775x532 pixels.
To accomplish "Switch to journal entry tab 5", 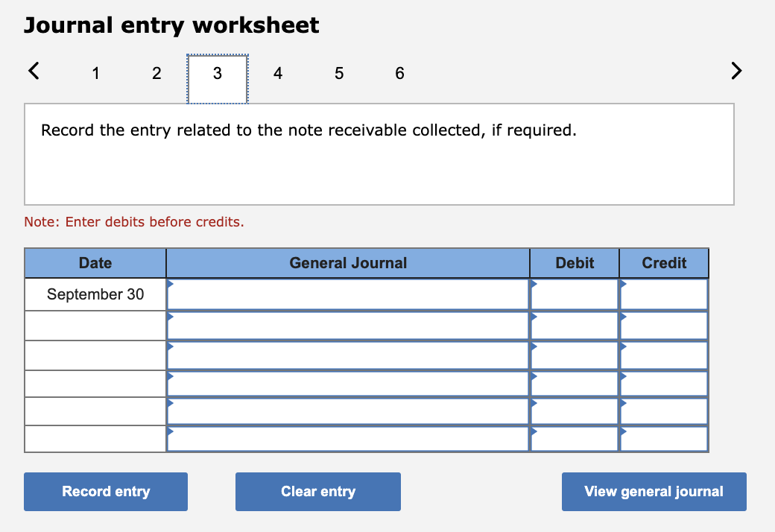I will point(339,73).
